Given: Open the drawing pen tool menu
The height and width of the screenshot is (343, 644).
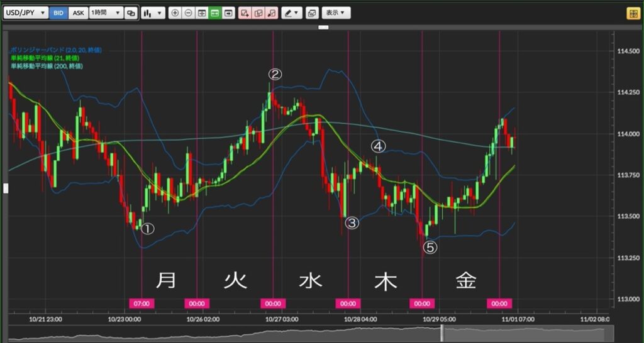Looking at the screenshot, I should point(292,13).
